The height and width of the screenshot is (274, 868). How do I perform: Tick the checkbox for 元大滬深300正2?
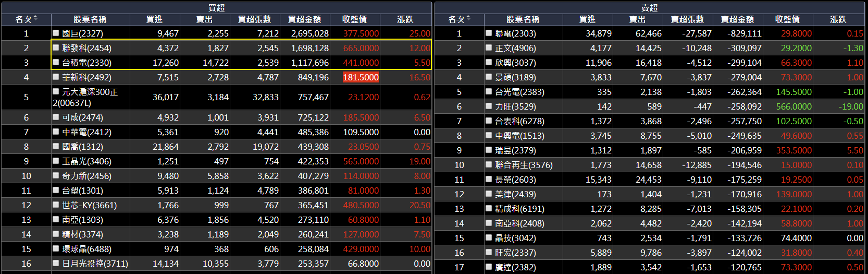(x=56, y=91)
